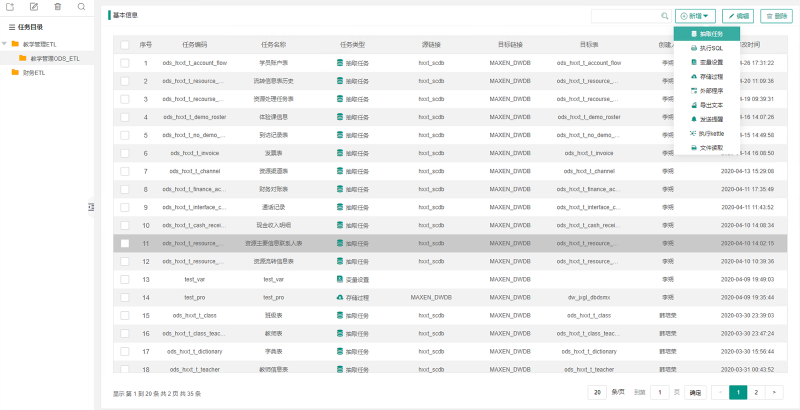Select 执行kettle from the add menu
The height and width of the screenshot is (410, 800).
(707, 133)
